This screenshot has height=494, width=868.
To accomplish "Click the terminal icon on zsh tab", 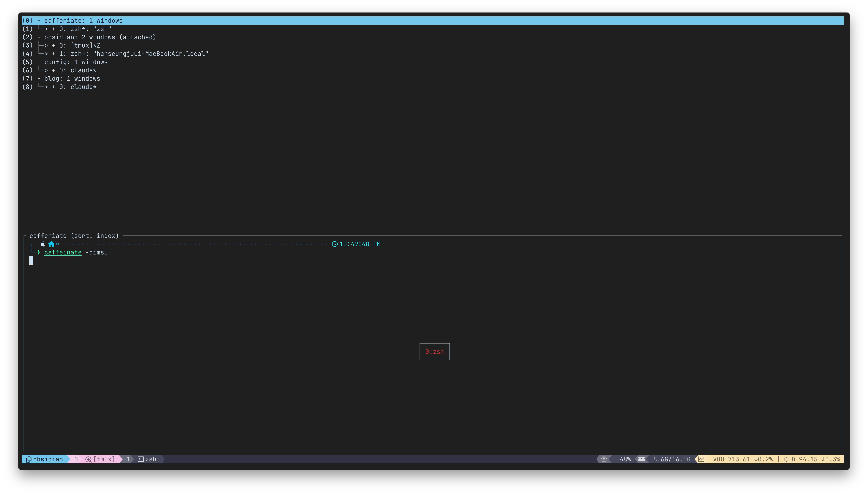I will pyautogui.click(x=140, y=459).
